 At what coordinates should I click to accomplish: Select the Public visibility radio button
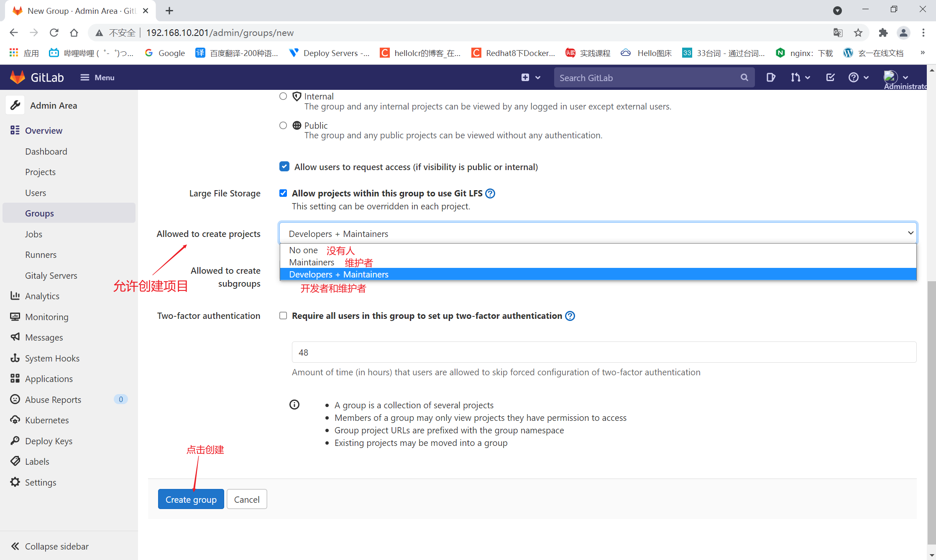pyautogui.click(x=283, y=125)
